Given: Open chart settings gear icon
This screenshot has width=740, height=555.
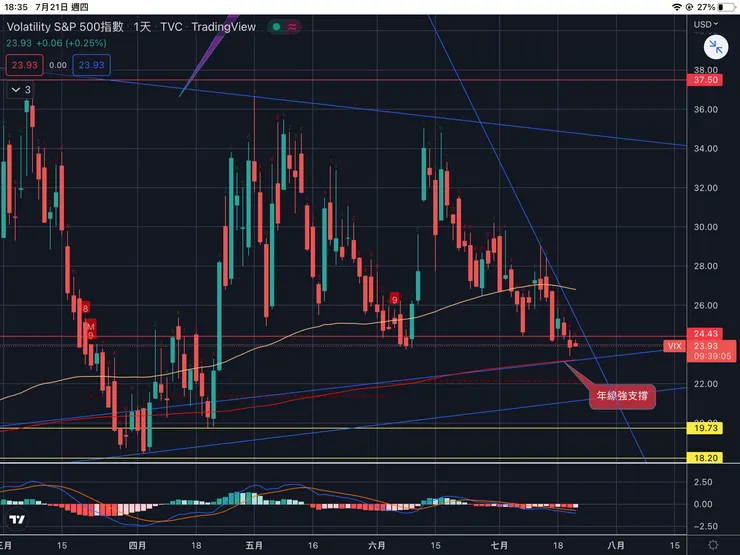Looking at the screenshot, I should (x=713, y=545).
